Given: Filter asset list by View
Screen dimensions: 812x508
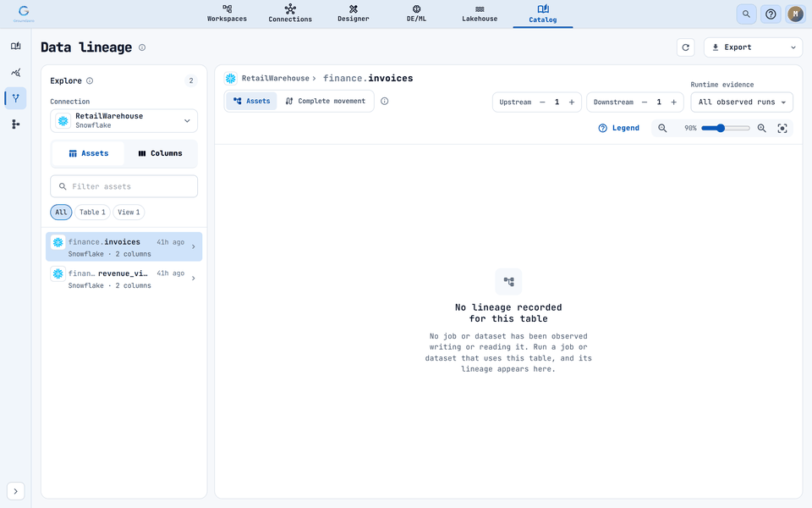Looking at the screenshot, I should [x=129, y=212].
